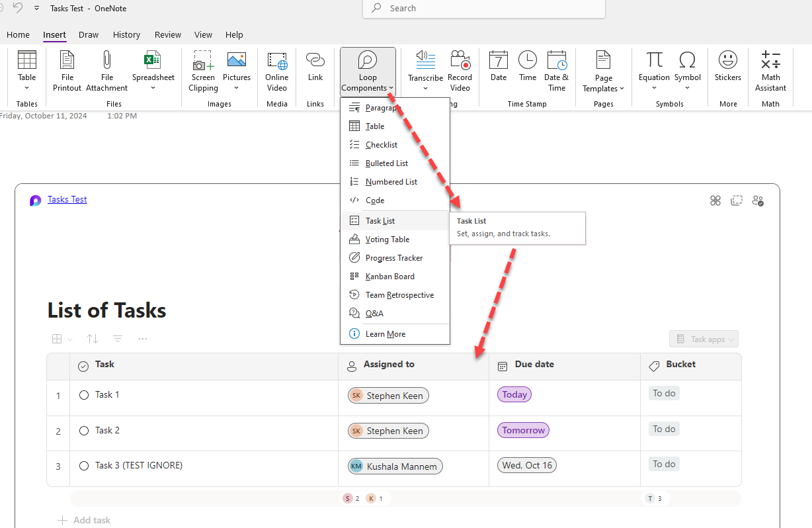Select Numbered List menu item
Image resolution: width=812 pixels, height=528 pixels.
(395, 182)
